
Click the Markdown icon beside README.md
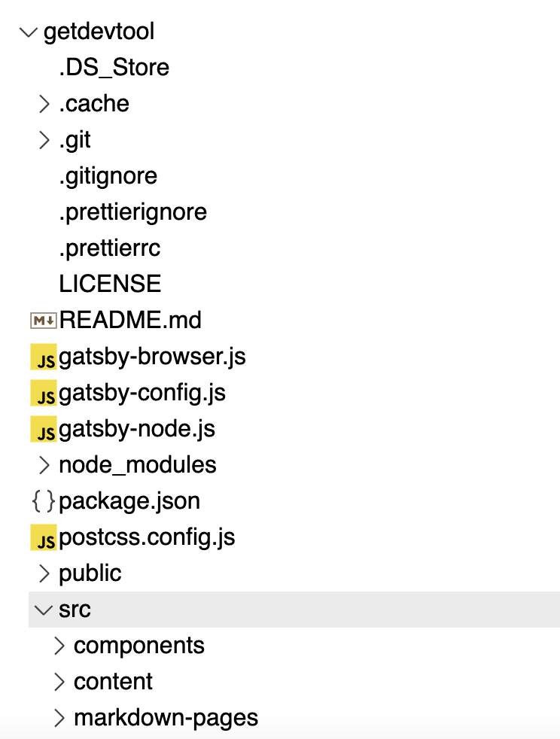(44, 320)
